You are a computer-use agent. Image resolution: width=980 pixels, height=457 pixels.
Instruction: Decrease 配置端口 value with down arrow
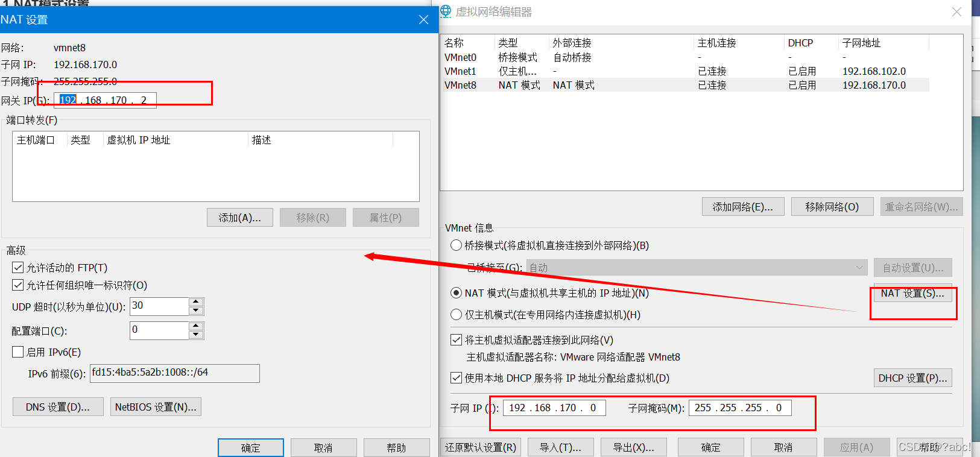[196, 335]
